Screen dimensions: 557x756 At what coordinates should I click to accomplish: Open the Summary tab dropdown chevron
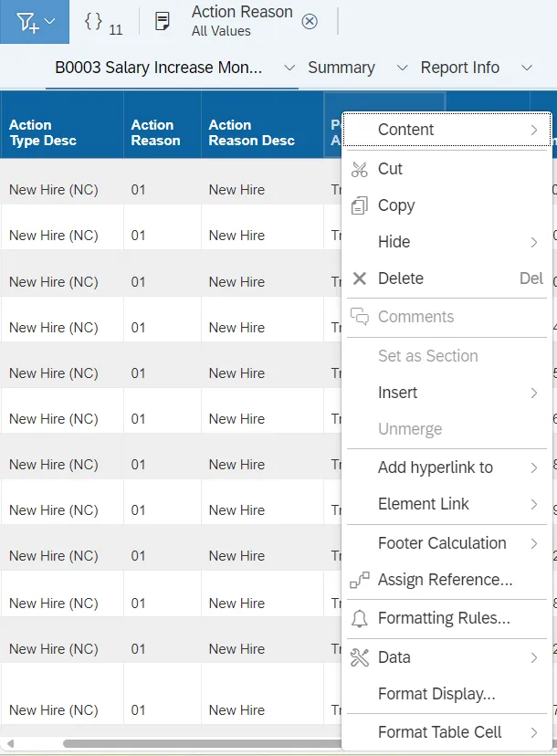click(x=402, y=68)
